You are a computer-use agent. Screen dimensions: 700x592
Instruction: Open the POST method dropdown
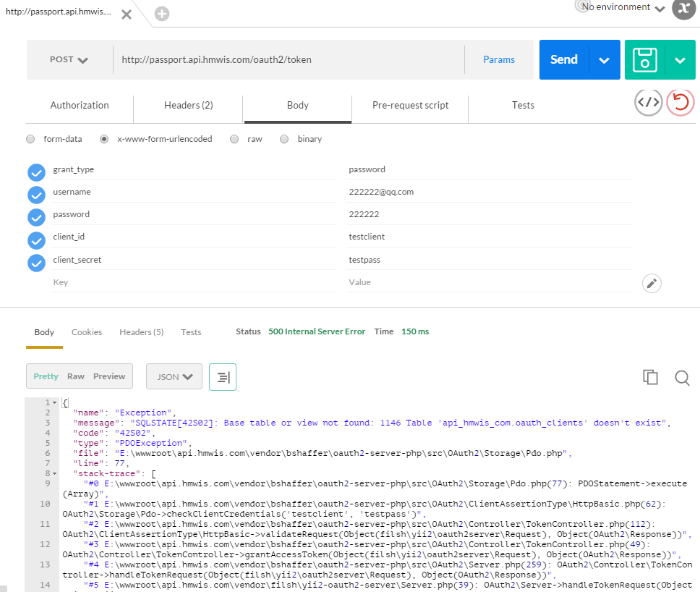pos(69,60)
